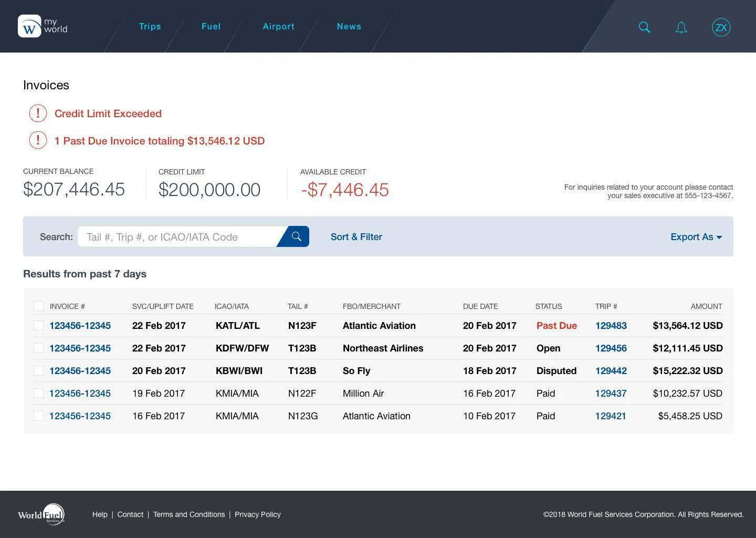This screenshot has width=756, height=538.
Task: Click the Past Due status cell
Action: pos(556,326)
